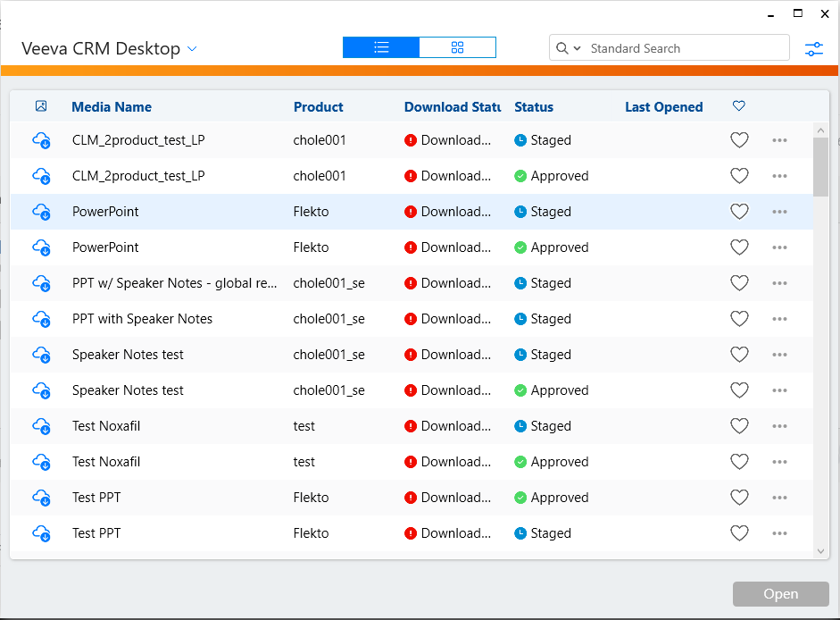Screen dimensions: 840x620
Task: Toggle favorite heart on Speaker Notes test Approved
Action: click(x=739, y=390)
